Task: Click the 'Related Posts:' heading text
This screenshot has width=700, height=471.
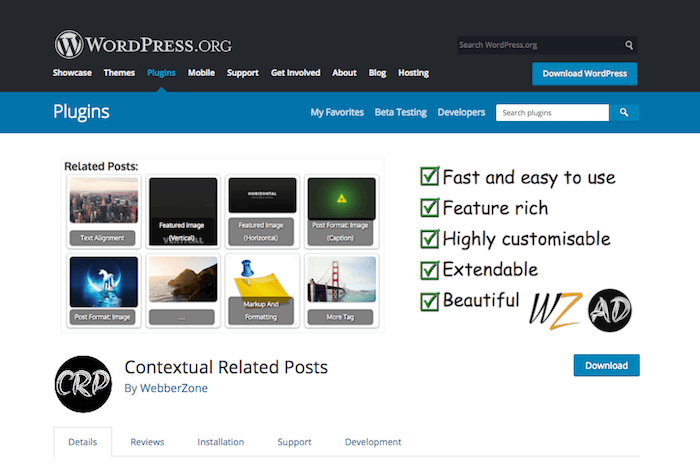Action: click(x=101, y=166)
